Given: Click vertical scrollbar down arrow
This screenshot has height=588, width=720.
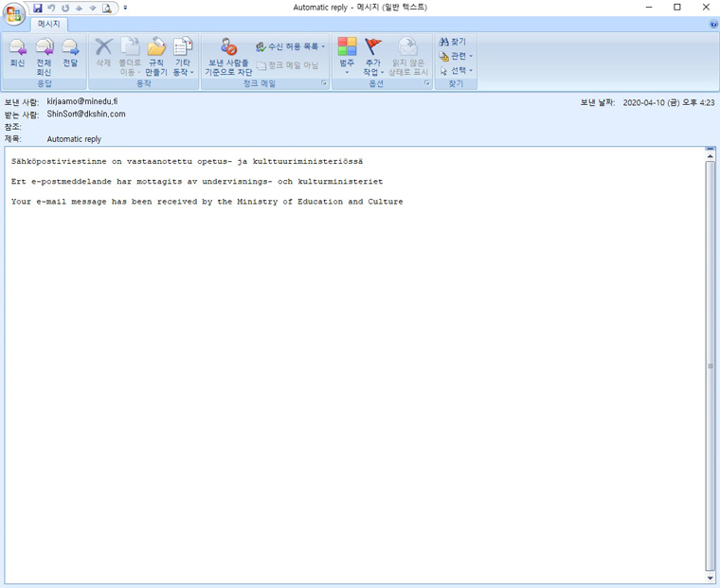Looking at the screenshot, I should pyautogui.click(x=711, y=578).
